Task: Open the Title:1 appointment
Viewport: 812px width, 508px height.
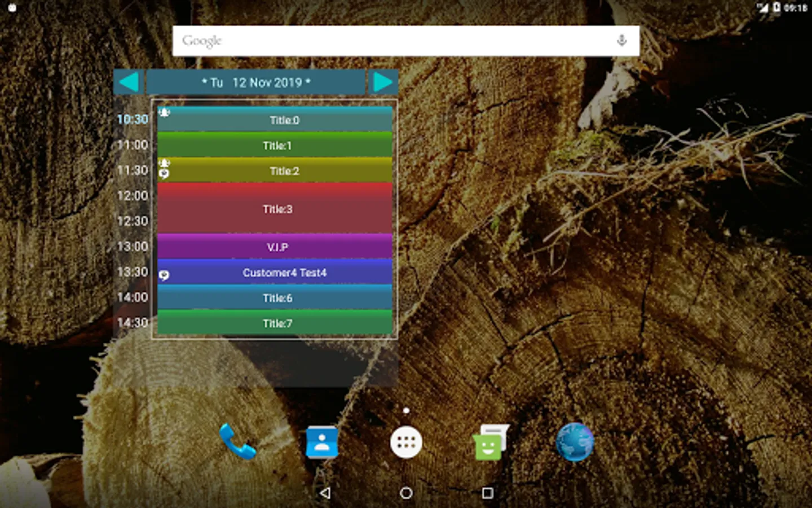Action: click(275, 145)
